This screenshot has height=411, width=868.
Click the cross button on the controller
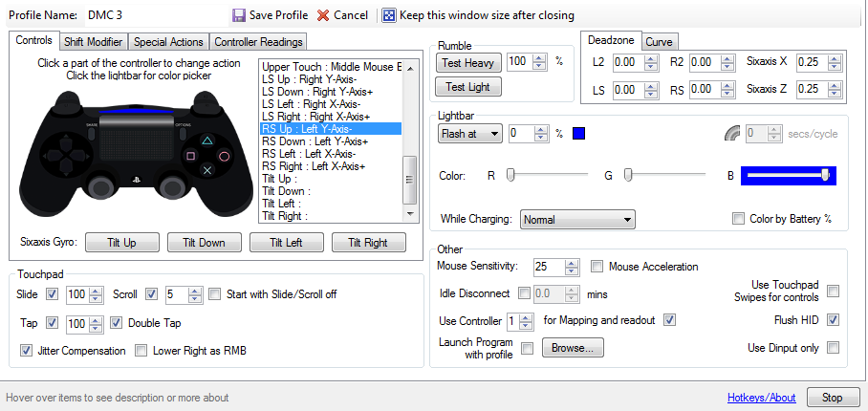(207, 170)
